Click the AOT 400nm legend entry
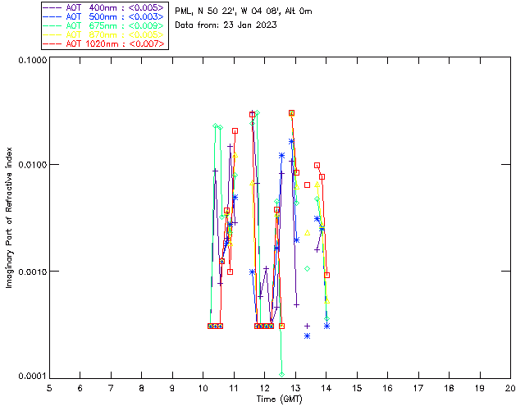The height and width of the screenshot is (420, 525). (104, 7)
